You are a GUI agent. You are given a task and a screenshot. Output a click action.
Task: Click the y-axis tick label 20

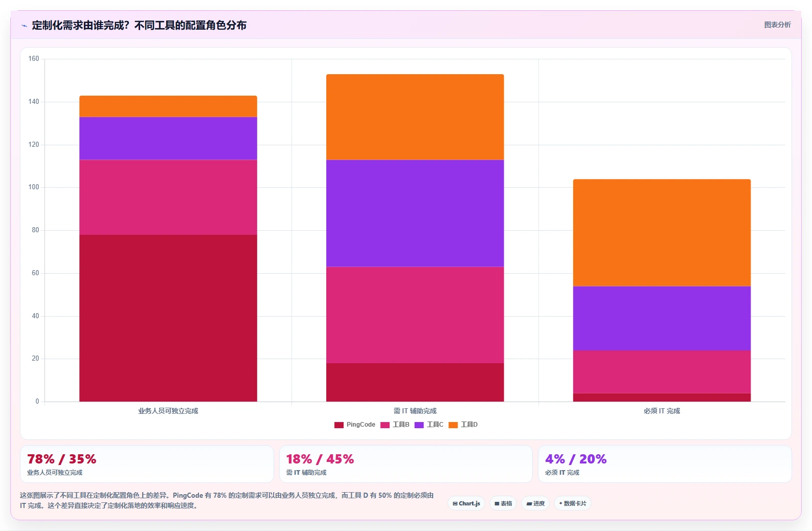coord(35,359)
